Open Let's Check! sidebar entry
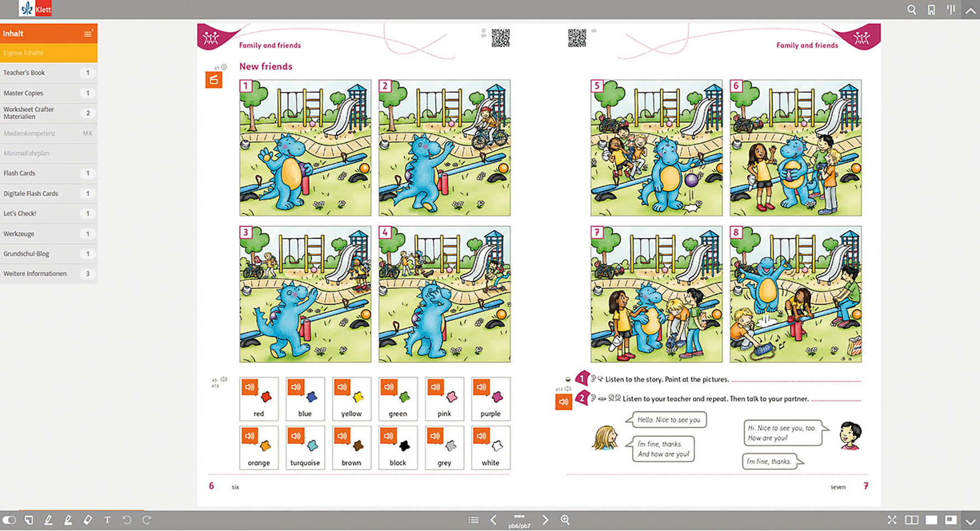980x531 pixels. (x=49, y=214)
